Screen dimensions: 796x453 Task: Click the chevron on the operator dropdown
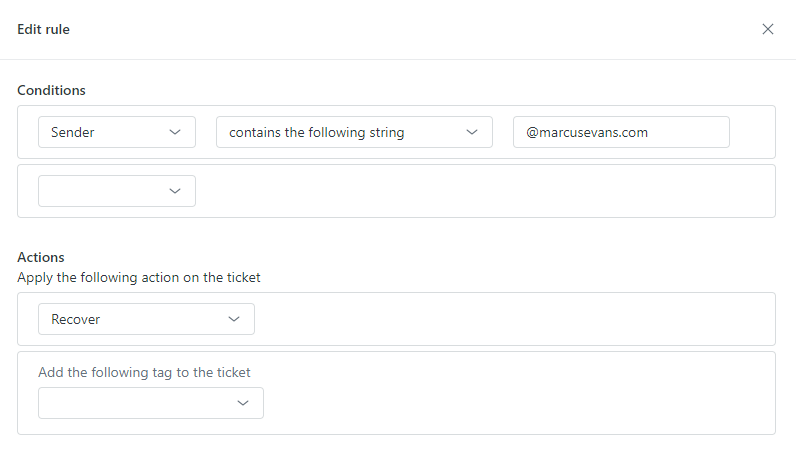pos(472,132)
